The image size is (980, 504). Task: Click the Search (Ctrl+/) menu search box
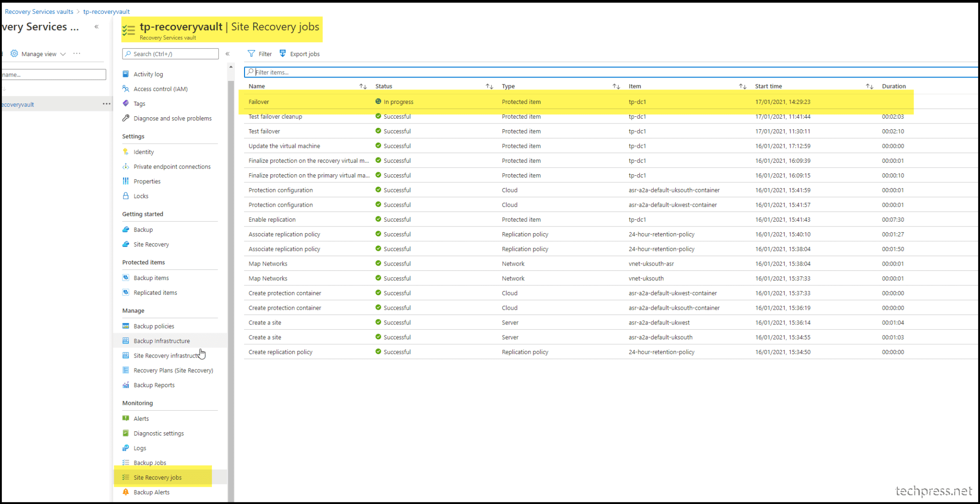pos(170,54)
